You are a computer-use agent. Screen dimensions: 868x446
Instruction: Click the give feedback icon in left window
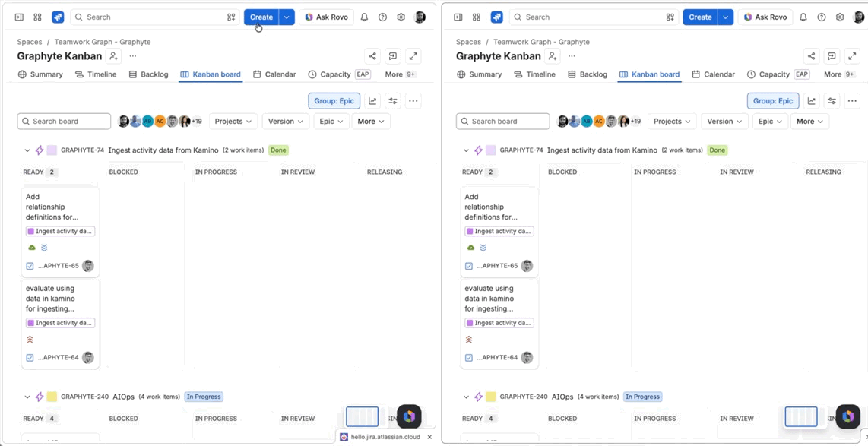(x=393, y=56)
